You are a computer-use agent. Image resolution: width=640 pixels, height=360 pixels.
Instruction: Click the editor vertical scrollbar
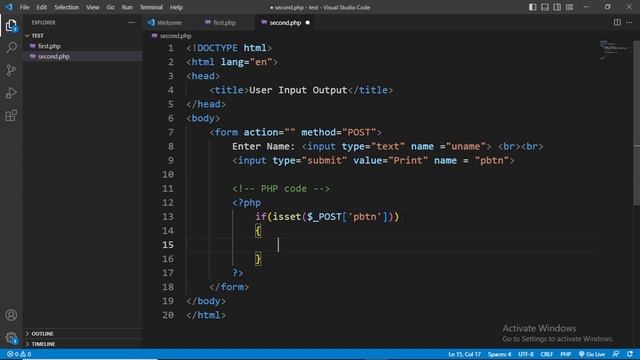[x=636, y=122]
